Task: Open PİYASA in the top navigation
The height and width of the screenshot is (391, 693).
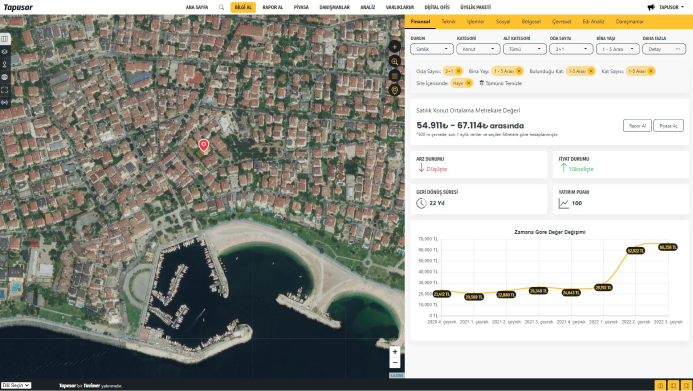Action: pos(301,8)
